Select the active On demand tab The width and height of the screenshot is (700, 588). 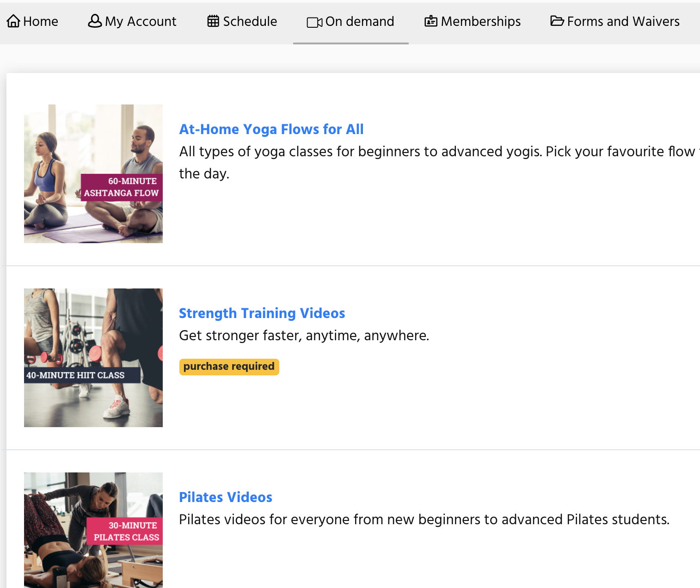pos(350,22)
